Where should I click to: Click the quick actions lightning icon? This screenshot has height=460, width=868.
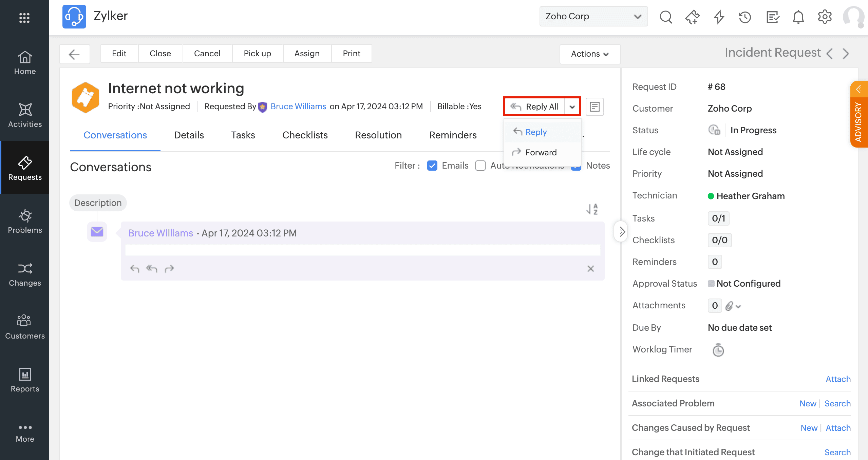pos(719,17)
